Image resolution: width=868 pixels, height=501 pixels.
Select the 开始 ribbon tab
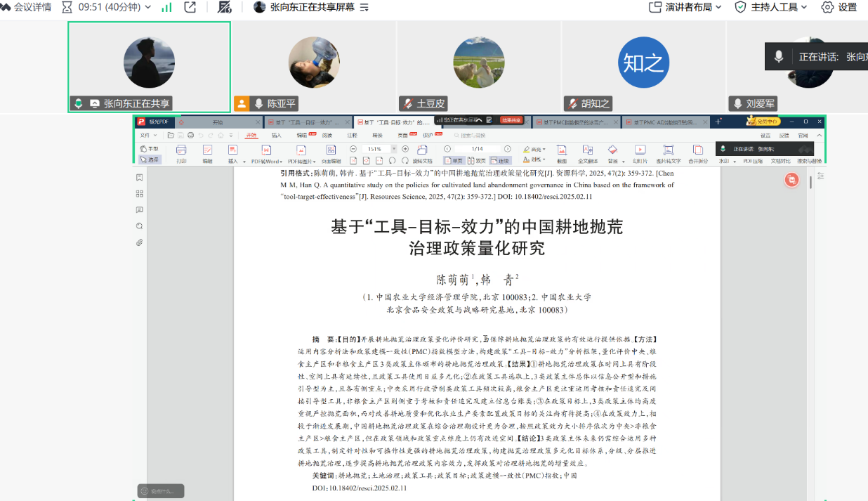(251, 135)
